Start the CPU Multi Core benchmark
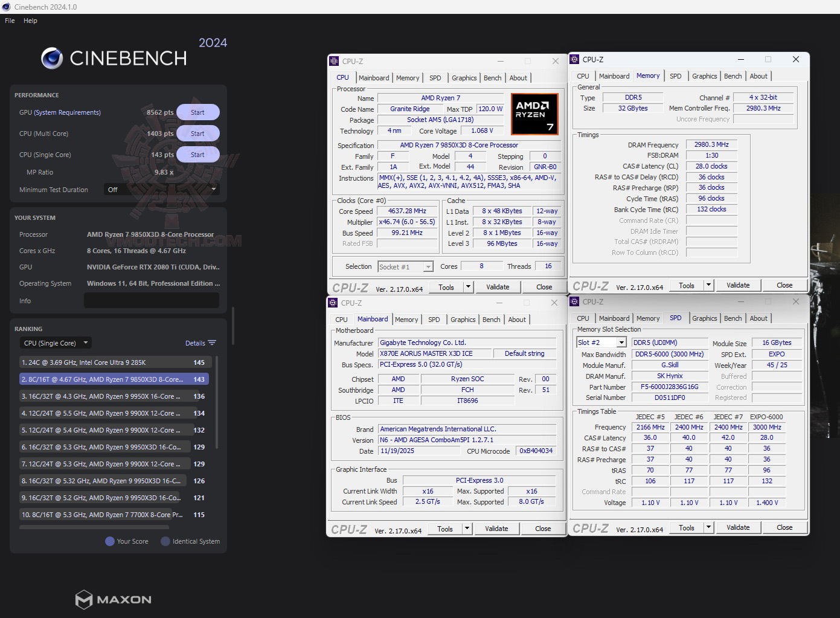This screenshot has width=840, height=618. tap(197, 134)
